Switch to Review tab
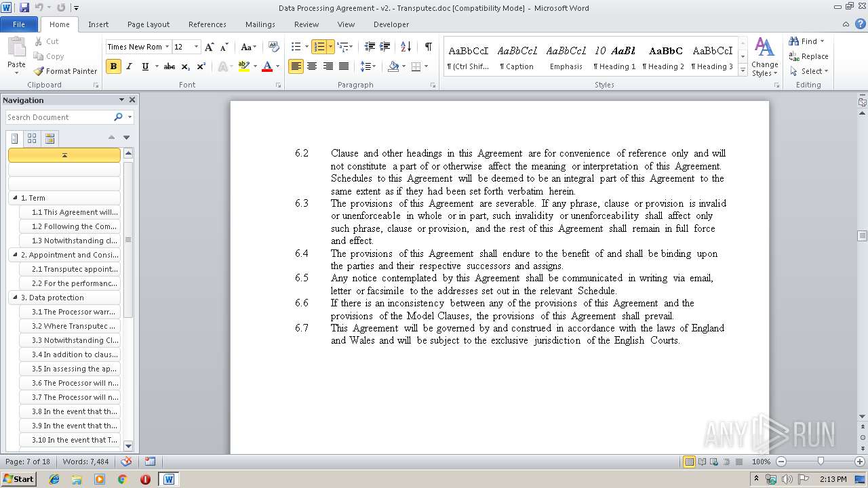 pos(307,24)
